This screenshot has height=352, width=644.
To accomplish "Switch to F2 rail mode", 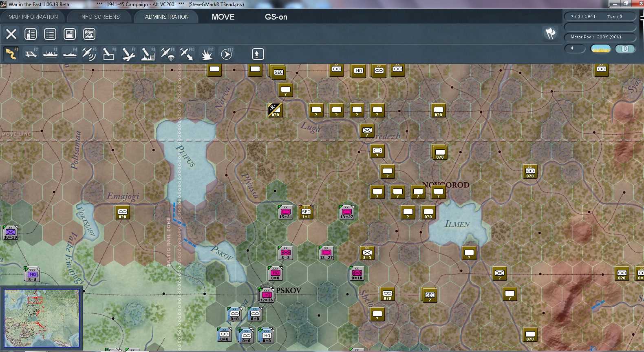I will (x=31, y=54).
